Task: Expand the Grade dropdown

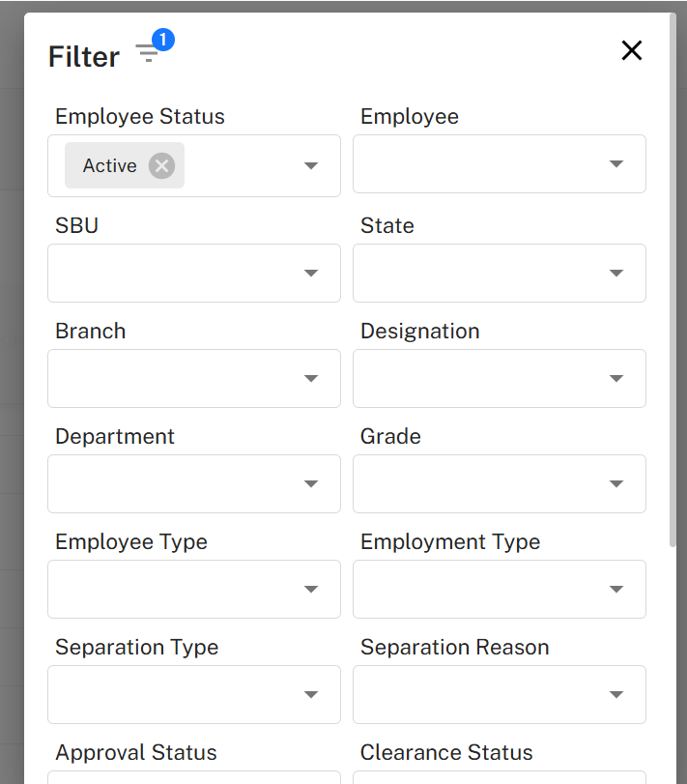Action: (616, 484)
